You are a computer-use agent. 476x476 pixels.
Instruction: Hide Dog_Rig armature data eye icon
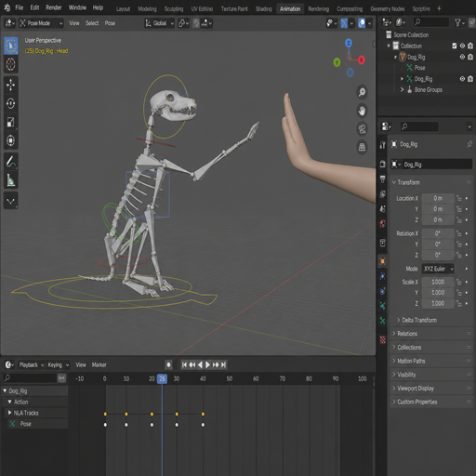point(462,79)
